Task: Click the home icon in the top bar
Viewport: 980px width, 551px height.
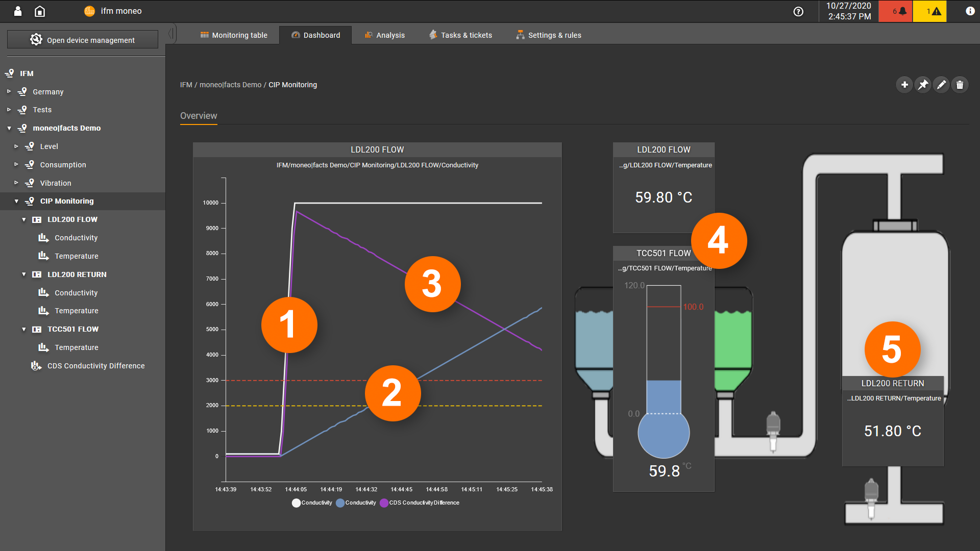Action: [x=40, y=11]
